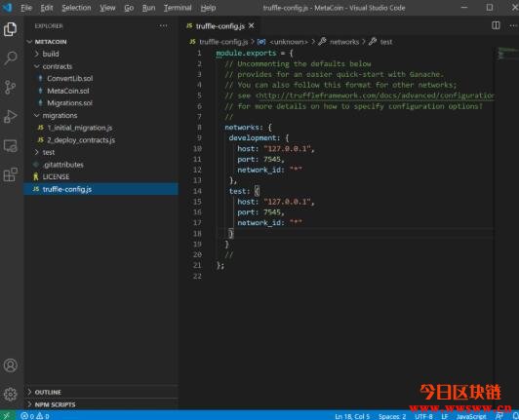Open 1_initial_migration.js file
The width and height of the screenshot is (519, 420).
pos(100,128)
